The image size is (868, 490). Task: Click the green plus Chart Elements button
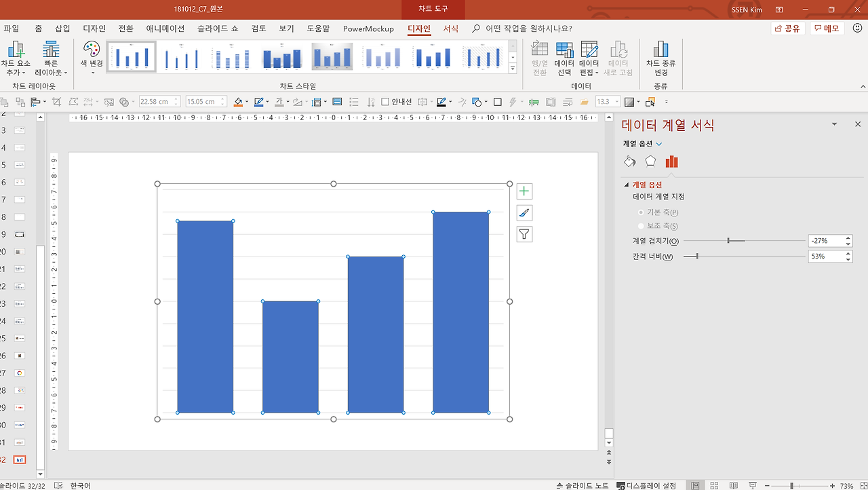click(x=524, y=191)
